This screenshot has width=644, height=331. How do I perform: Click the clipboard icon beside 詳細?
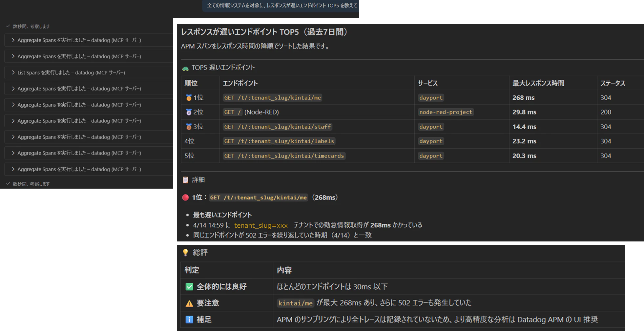click(185, 180)
